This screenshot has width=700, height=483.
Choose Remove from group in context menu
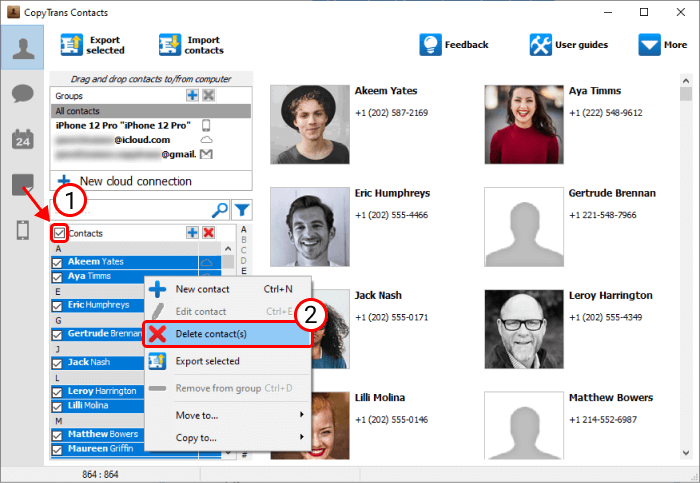click(x=228, y=388)
